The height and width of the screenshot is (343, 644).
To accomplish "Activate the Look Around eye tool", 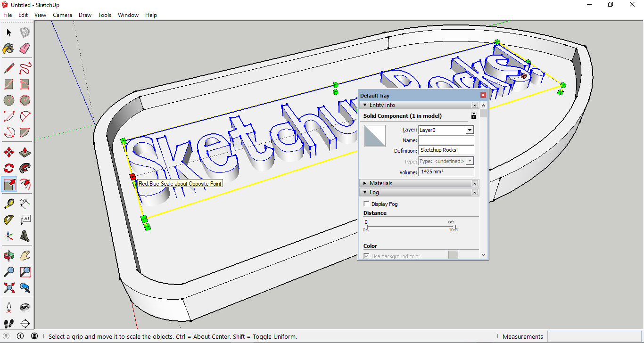I will 25,308.
